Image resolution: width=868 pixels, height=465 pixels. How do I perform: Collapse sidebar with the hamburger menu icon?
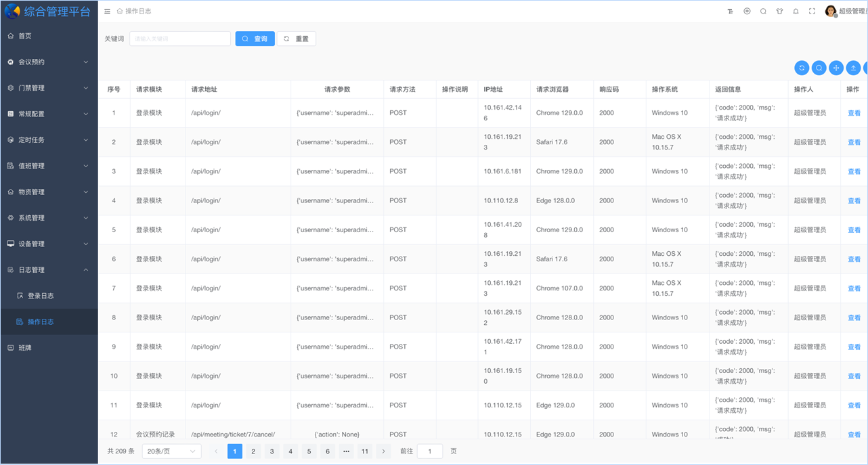tap(107, 12)
